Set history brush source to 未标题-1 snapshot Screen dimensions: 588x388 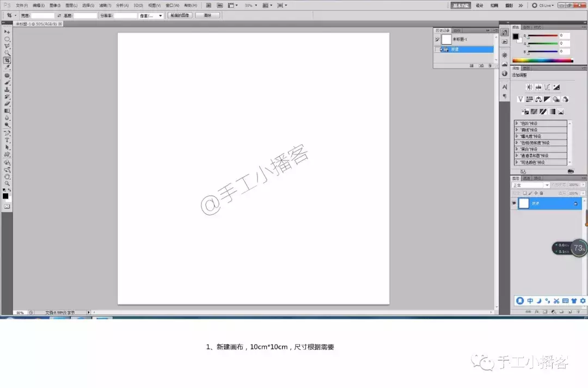tap(437, 39)
